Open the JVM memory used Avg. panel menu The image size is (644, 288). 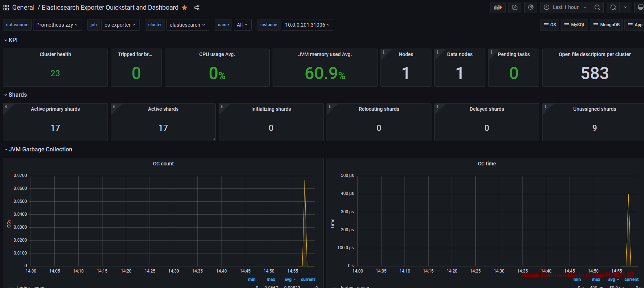tap(325, 54)
